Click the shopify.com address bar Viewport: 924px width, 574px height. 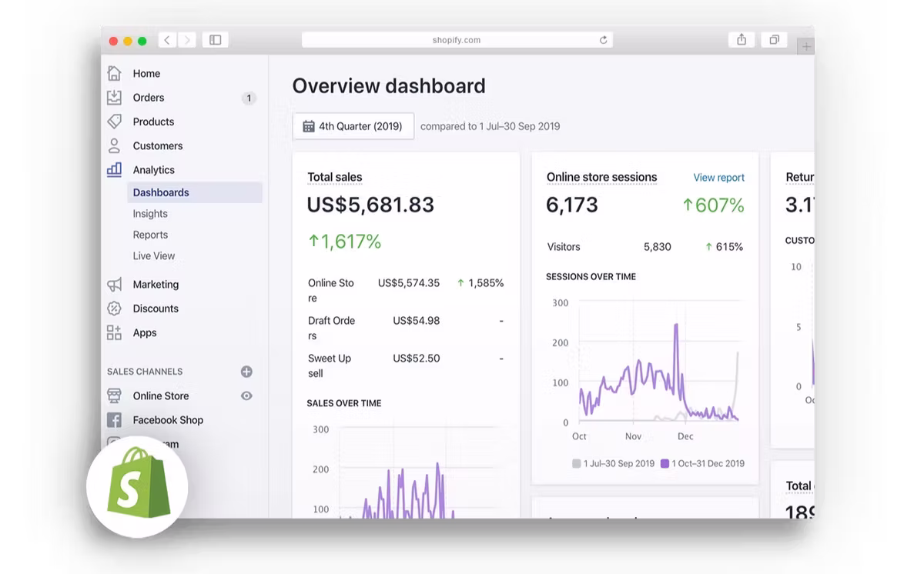pyautogui.click(x=457, y=40)
